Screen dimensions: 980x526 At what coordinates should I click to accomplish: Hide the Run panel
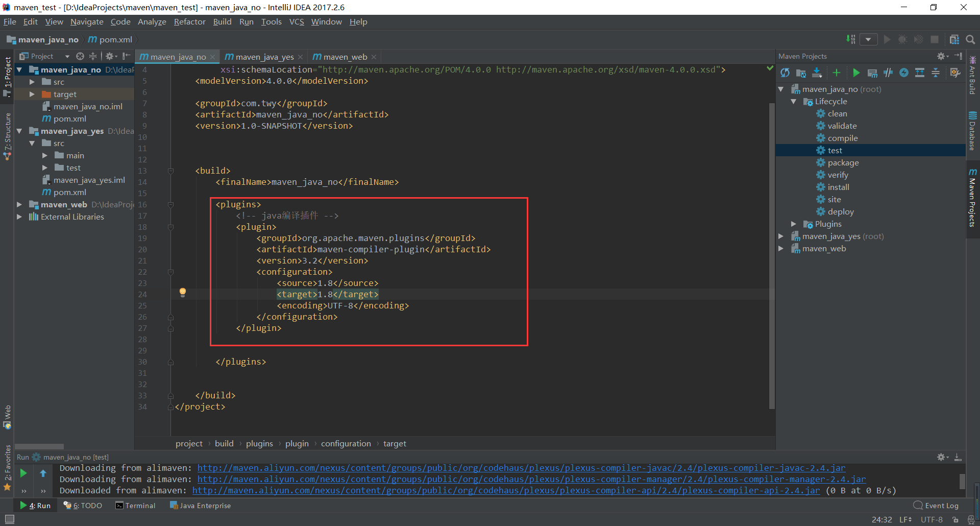point(958,457)
